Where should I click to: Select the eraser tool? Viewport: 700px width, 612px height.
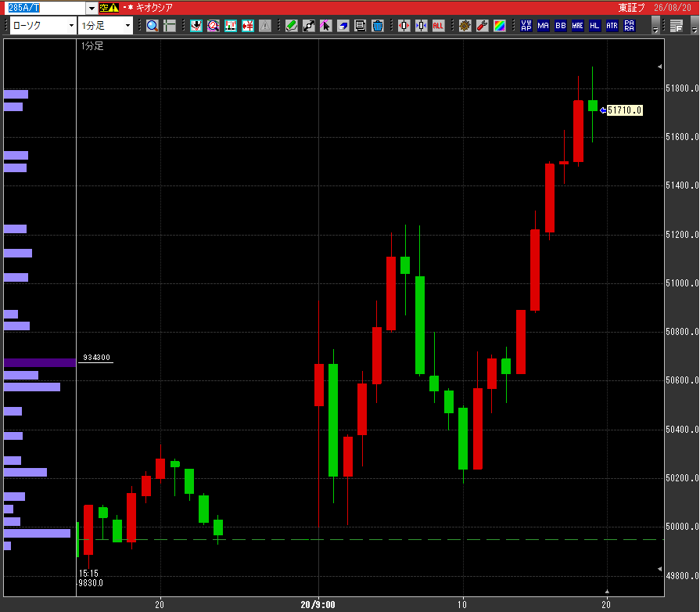[x=343, y=26]
